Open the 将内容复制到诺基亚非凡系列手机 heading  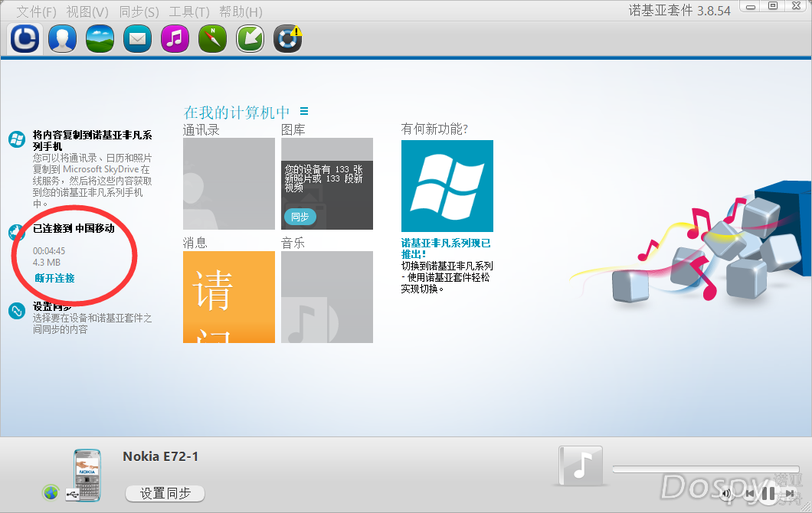click(x=92, y=140)
